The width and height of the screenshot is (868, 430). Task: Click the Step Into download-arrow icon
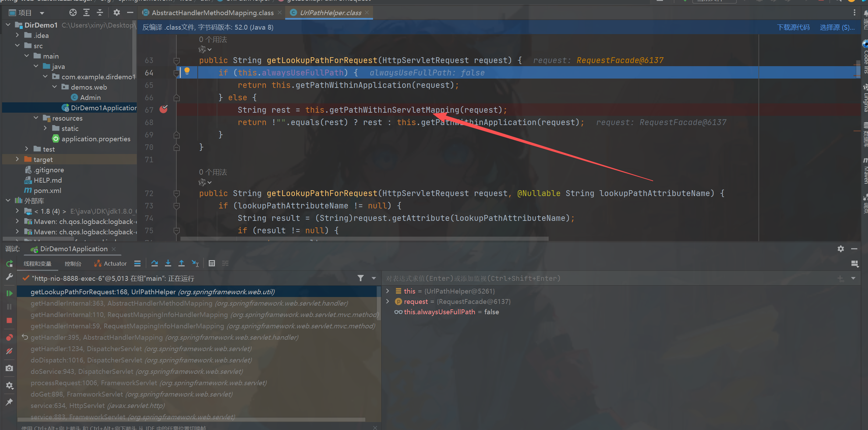pos(168,263)
